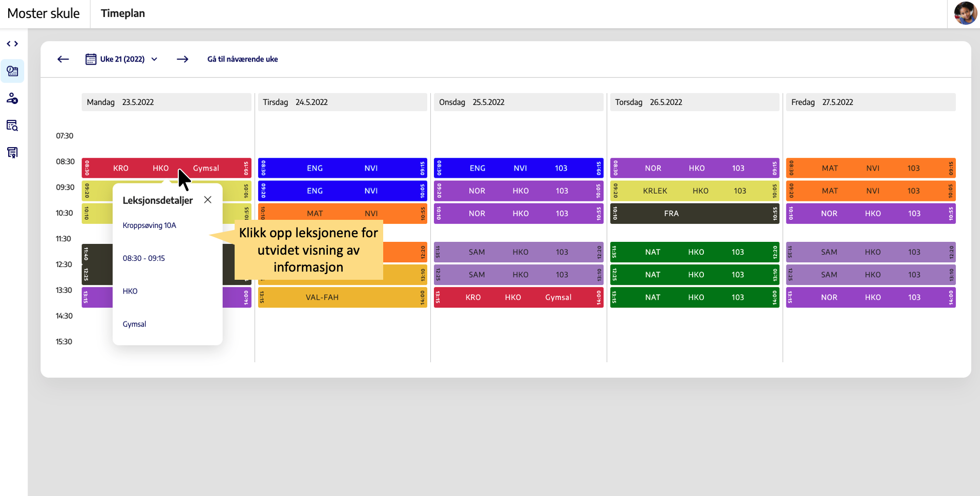This screenshot has height=496, width=980.
Task: Click the Leksjonsdetaljer popup heading
Action: click(x=158, y=200)
